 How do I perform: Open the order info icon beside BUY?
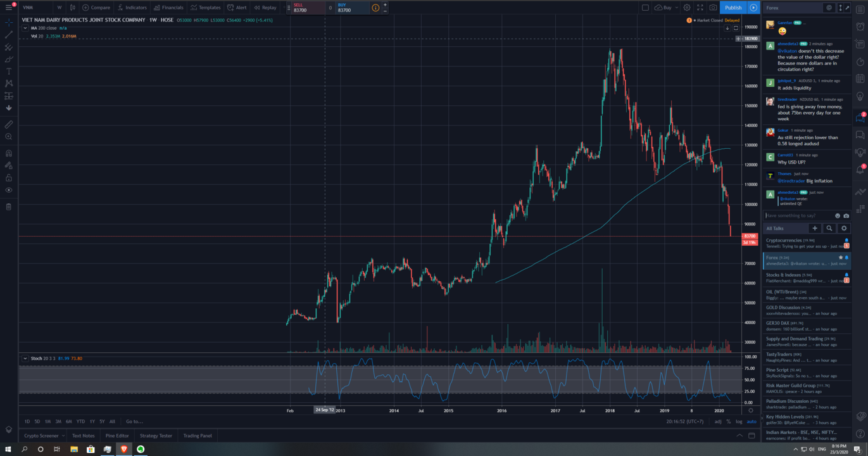coord(375,8)
